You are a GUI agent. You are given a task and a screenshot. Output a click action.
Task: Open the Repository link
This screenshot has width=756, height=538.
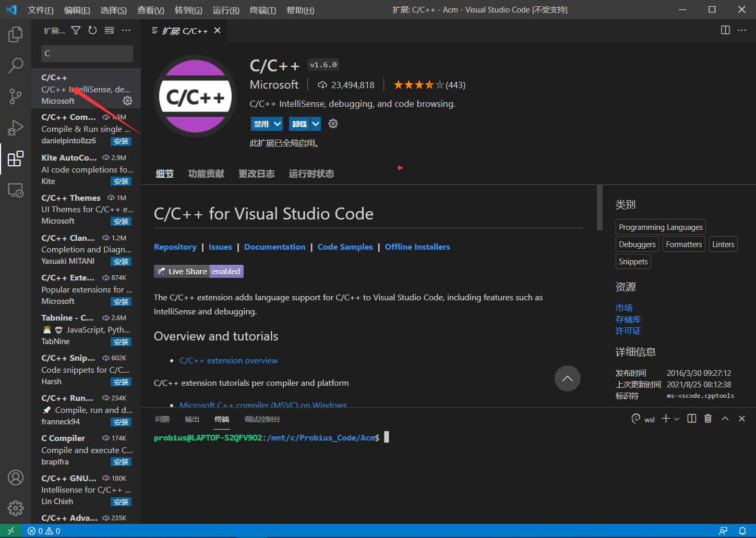click(x=175, y=247)
